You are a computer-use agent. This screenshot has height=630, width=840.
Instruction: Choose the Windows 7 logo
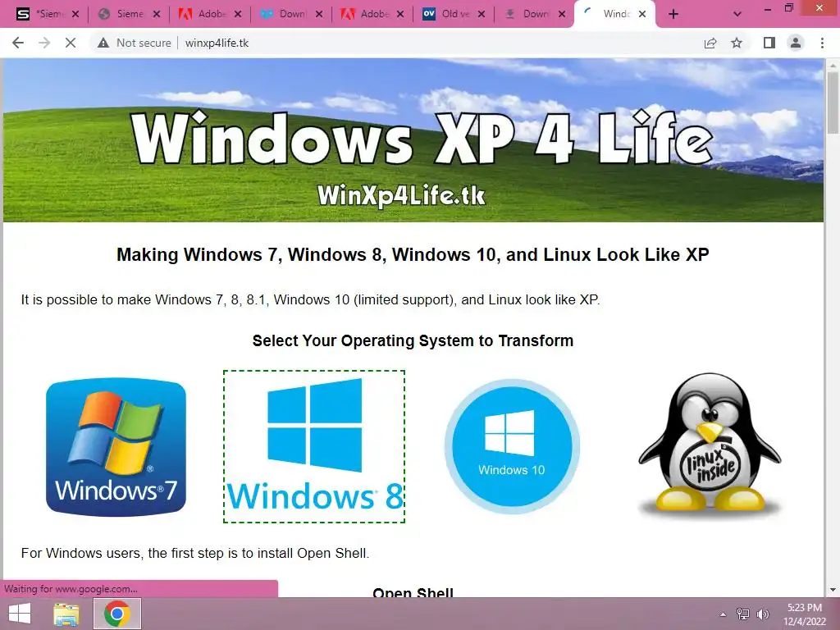[x=116, y=447]
